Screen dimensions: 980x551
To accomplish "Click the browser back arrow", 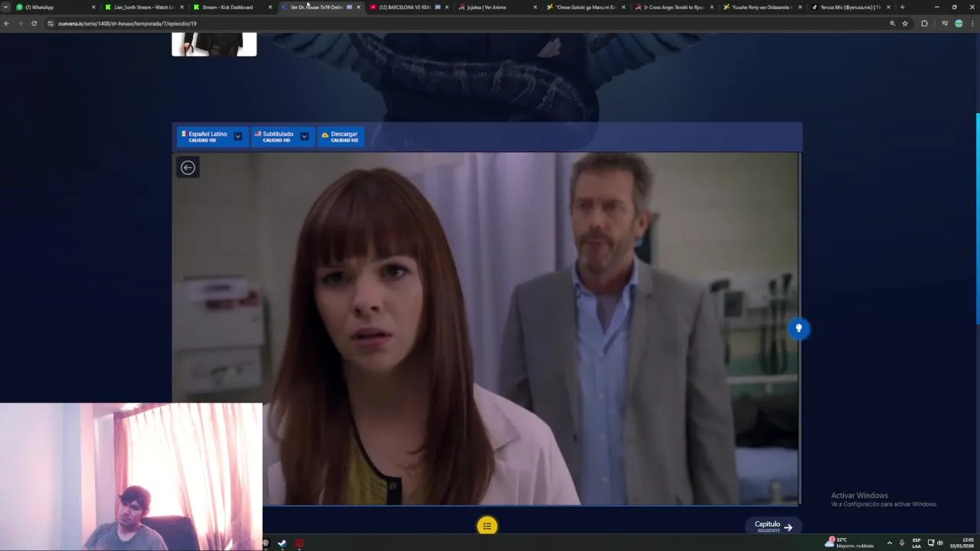I will [6, 24].
